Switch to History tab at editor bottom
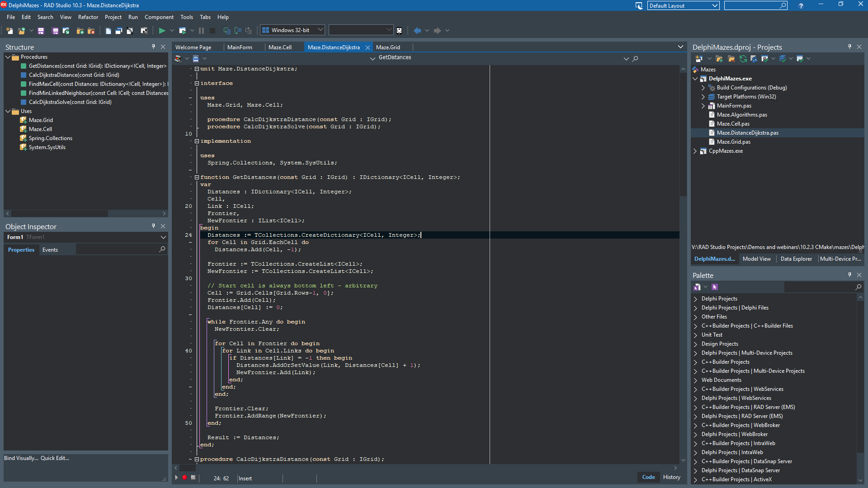The width and height of the screenshot is (868, 488). tap(671, 477)
